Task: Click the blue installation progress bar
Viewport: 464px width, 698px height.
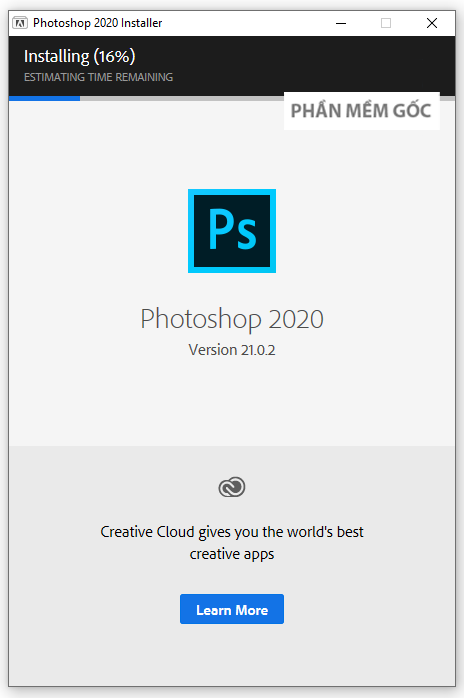Action: (x=45, y=98)
